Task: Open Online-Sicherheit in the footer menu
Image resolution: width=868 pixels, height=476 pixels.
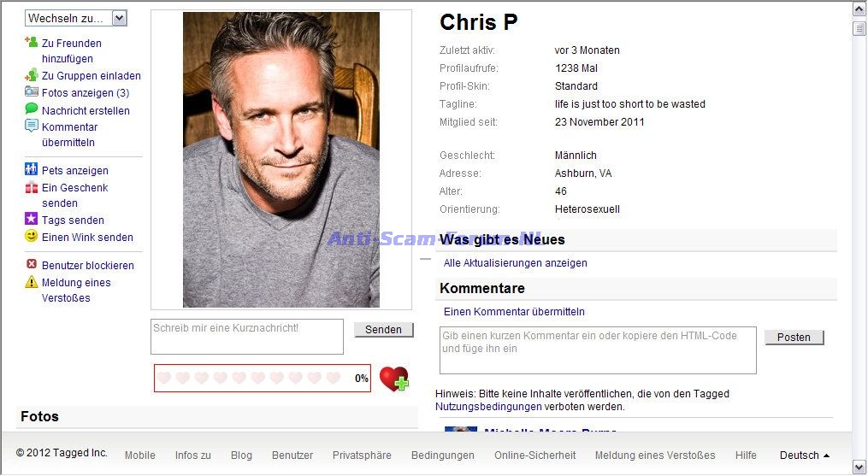Action: (x=534, y=455)
